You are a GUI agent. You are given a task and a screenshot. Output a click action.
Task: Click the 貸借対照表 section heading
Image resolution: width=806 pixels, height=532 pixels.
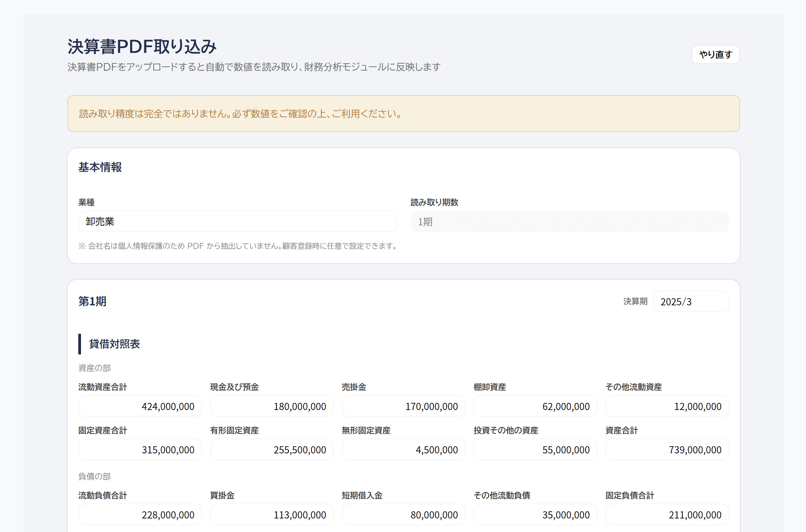click(x=114, y=344)
